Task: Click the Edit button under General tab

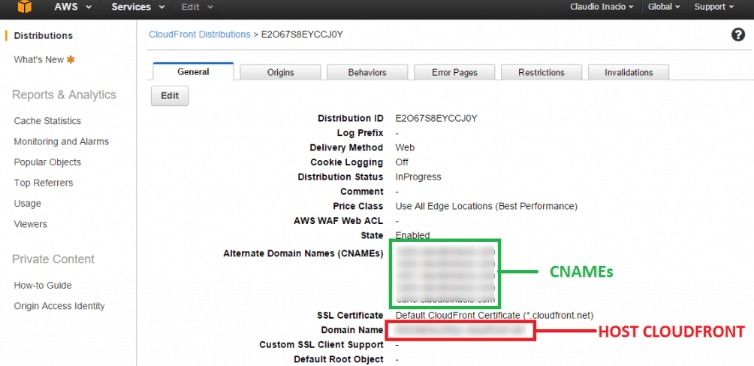Action: (170, 96)
